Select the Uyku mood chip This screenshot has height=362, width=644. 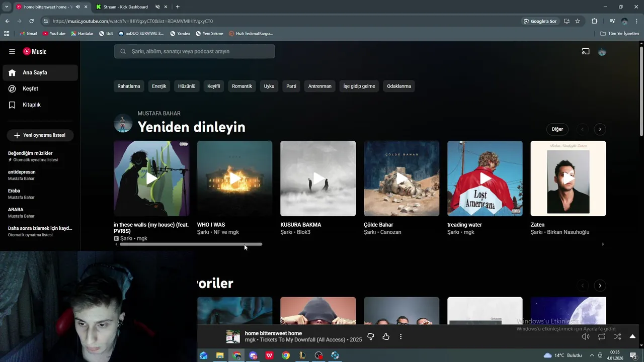tap(269, 86)
